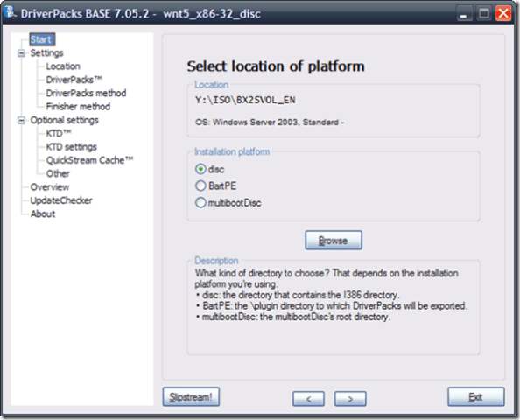Screen dimensions: 520x420
Task: Open the QuickStream Cache™ page
Action: (89, 160)
